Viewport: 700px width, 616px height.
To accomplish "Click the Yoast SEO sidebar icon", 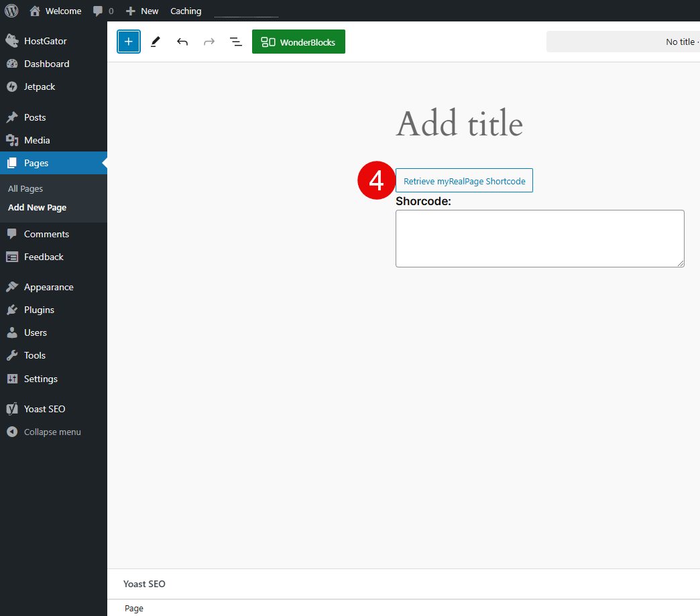I will coord(12,409).
